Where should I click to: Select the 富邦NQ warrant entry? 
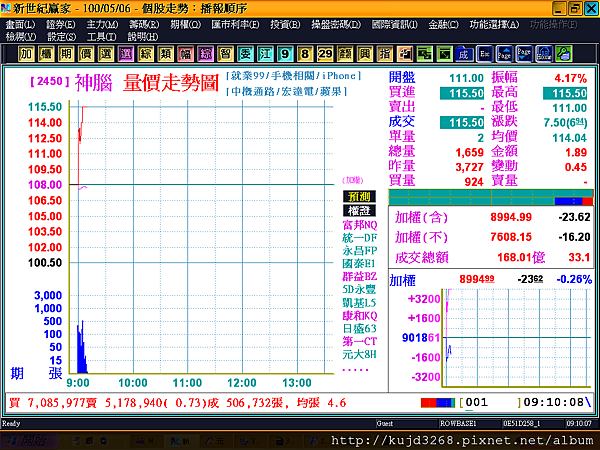[360, 225]
